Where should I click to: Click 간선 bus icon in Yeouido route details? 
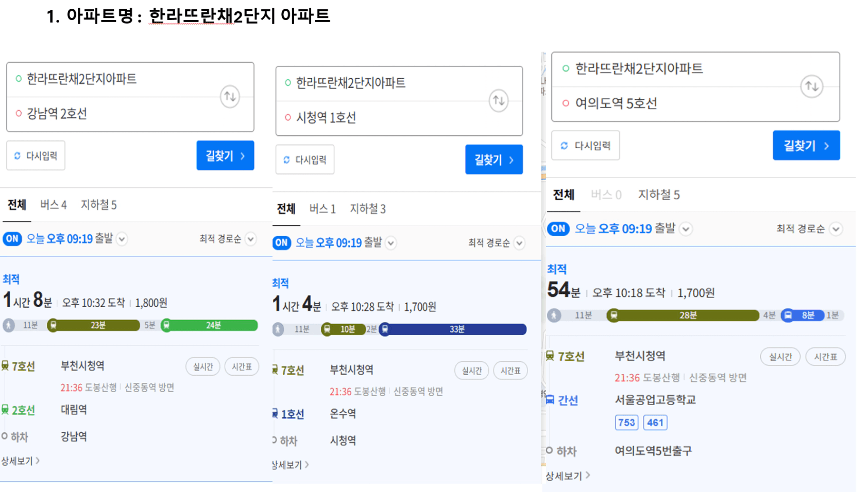tap(550, 400)
